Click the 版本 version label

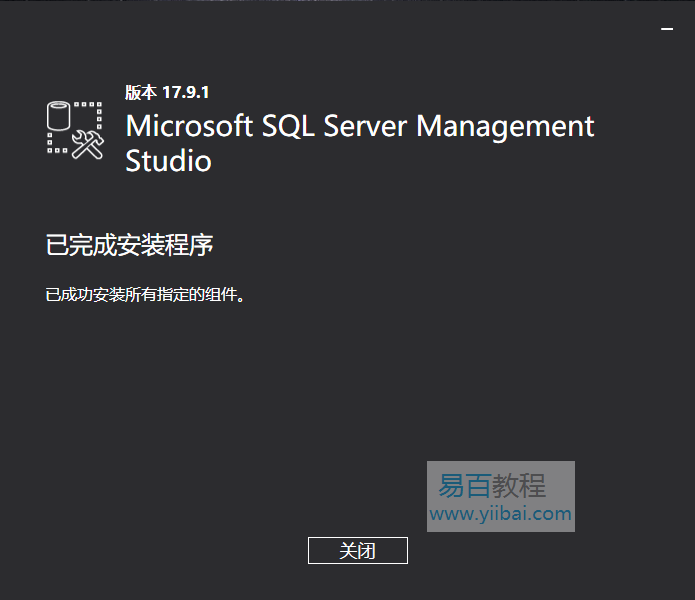[x=141, y=92]
